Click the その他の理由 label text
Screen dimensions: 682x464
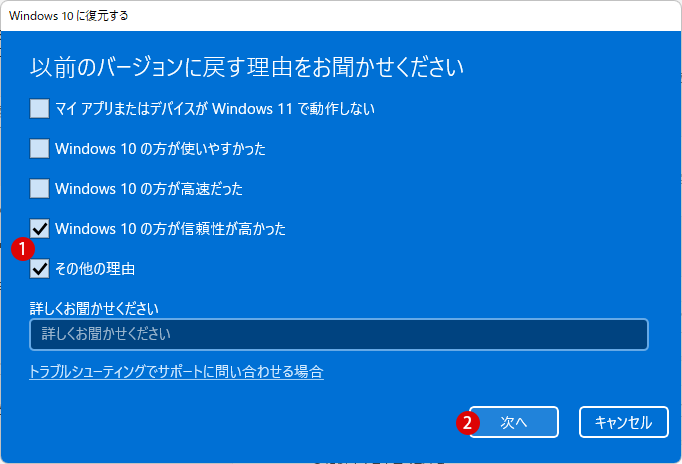pos(95,269)
